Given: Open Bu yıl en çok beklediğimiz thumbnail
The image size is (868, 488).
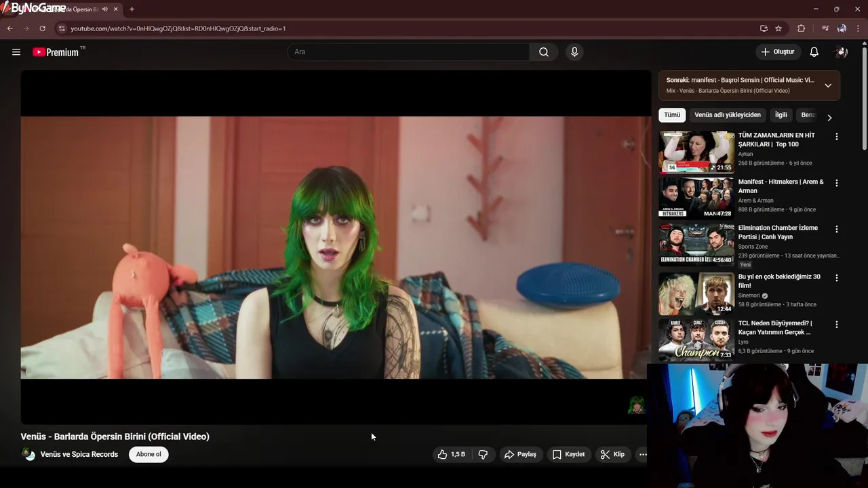Looking at the screenshot, I should click(696, 294).
